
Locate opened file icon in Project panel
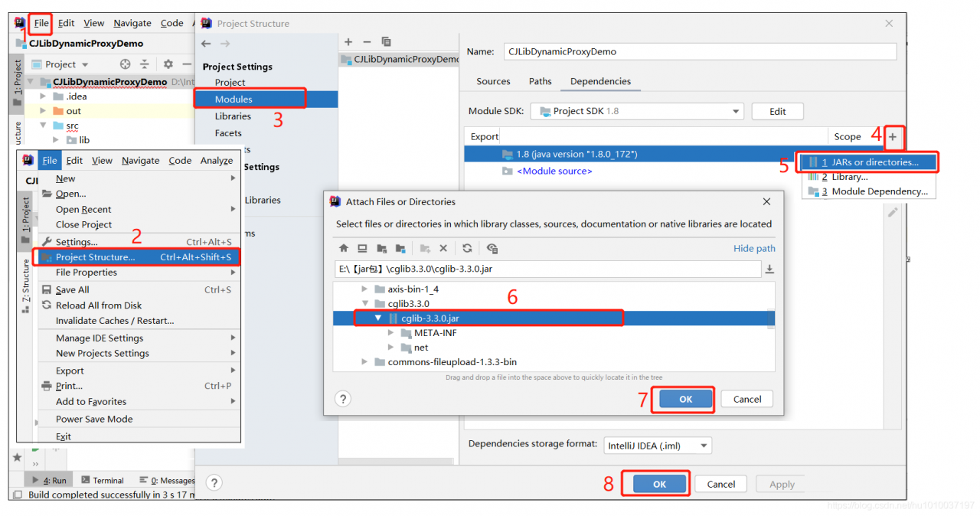(x=126, y=64)
